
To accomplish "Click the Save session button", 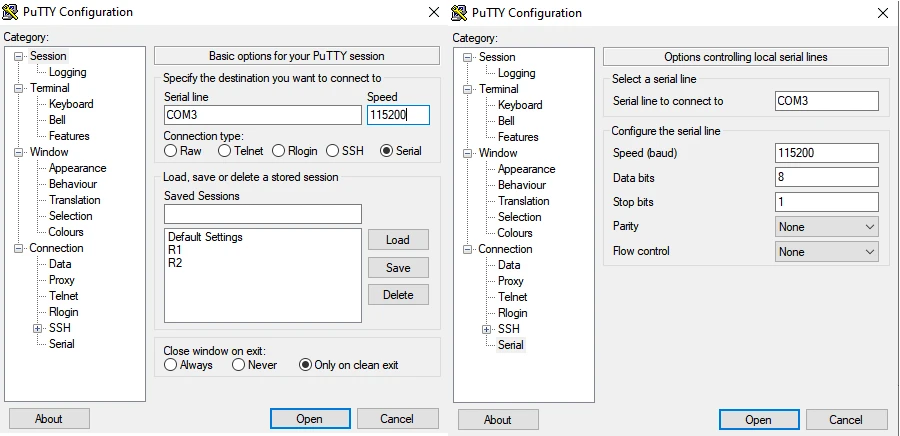I will pyautogui.click(x=397, y=268).
